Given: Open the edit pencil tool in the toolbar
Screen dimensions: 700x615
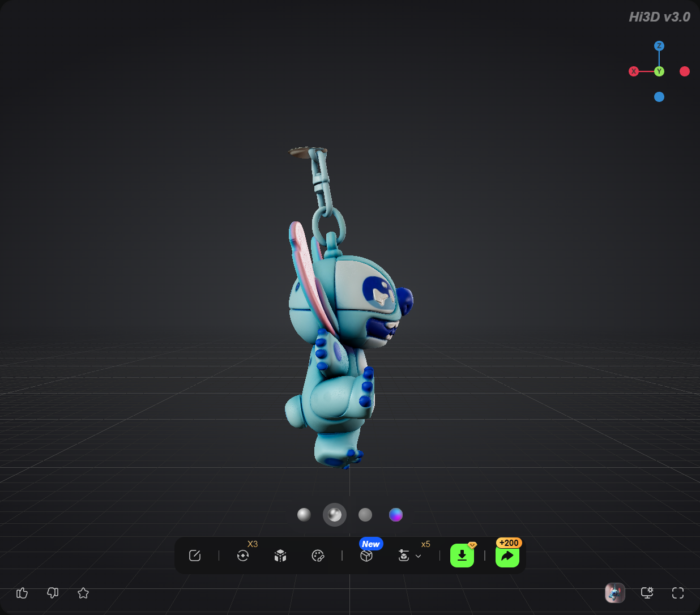Looking at the screenshot, I should 195,556.
